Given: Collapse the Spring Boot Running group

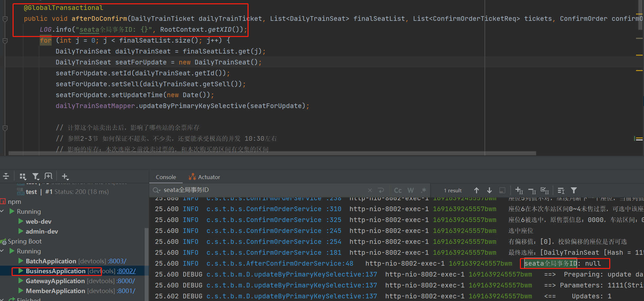Looking at the screenshot, I should pyautogui.click(x=2, y=251).
